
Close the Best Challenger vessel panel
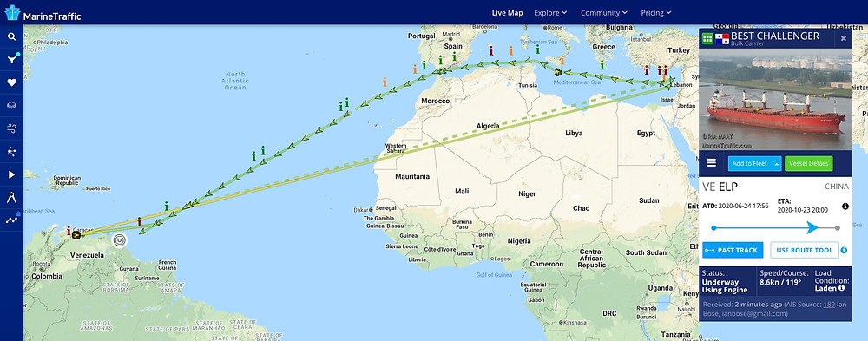[x=844, y=38]
